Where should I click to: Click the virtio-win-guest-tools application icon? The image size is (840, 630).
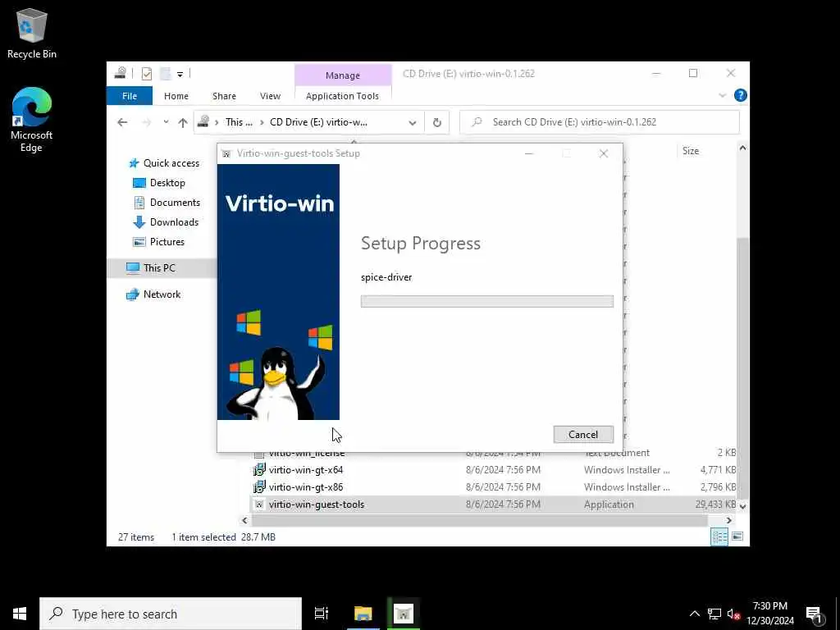pyautogui.click(x=259, y=504)
